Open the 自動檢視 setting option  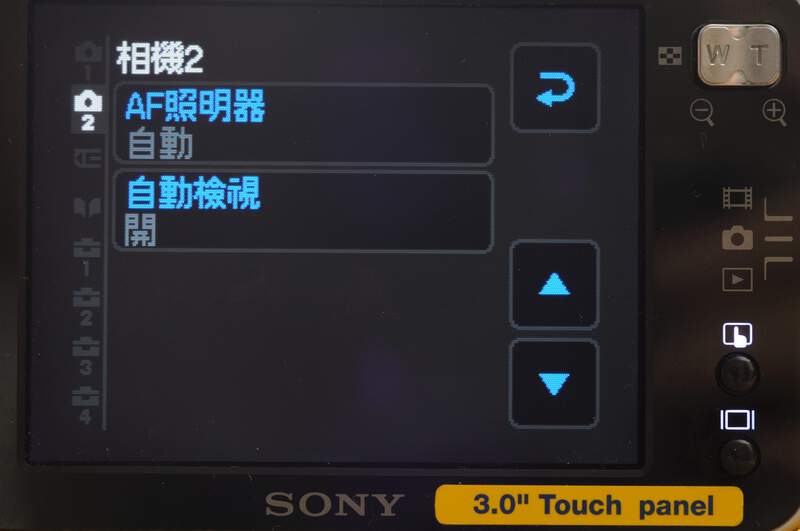[x=304, y=212]
